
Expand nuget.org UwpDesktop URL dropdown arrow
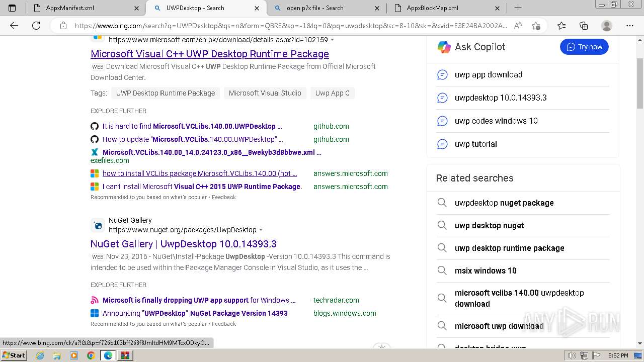coord(261,230)
